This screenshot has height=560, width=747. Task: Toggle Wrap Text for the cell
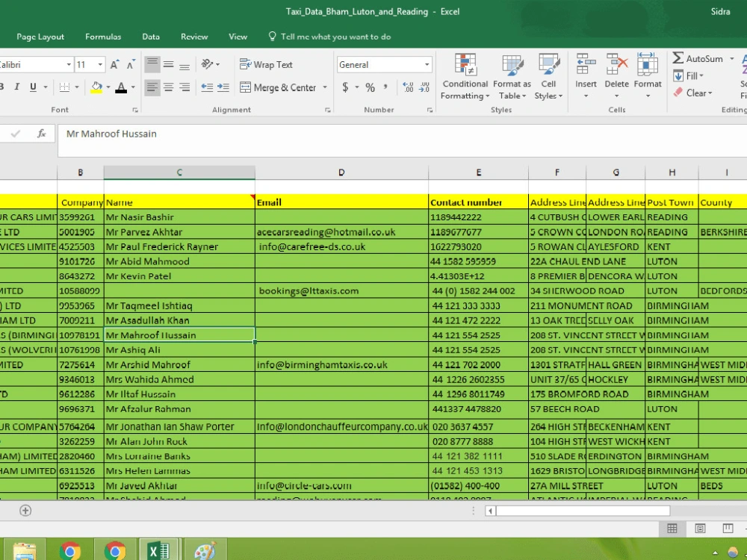[x=267, y=64]
